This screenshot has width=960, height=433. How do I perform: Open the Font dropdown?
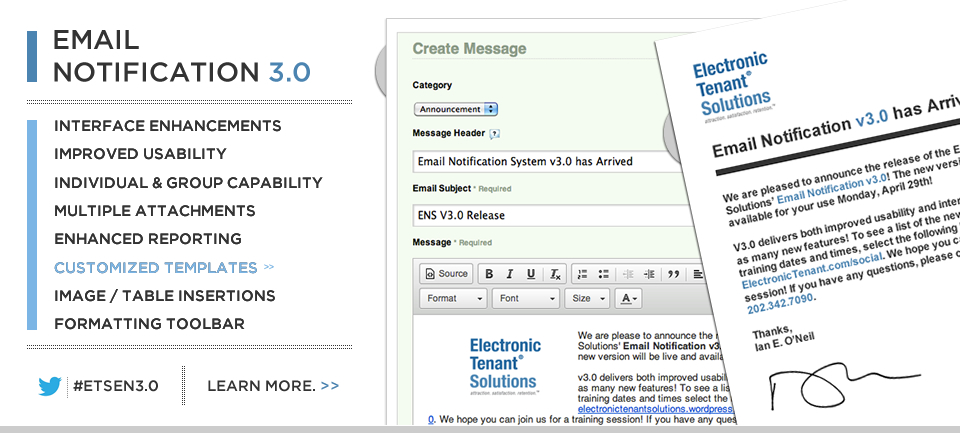[526, 298]
